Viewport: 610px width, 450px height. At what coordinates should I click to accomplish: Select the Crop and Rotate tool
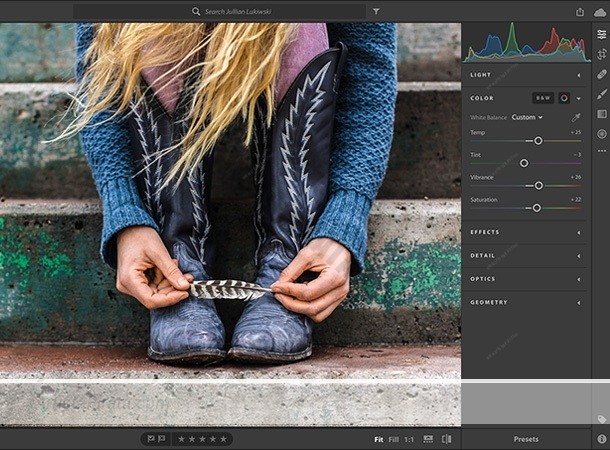(601, 54)
